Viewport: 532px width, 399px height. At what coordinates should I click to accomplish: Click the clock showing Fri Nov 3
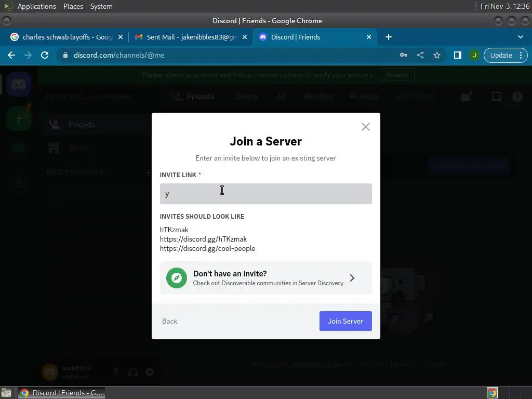(x=504, y=6)
